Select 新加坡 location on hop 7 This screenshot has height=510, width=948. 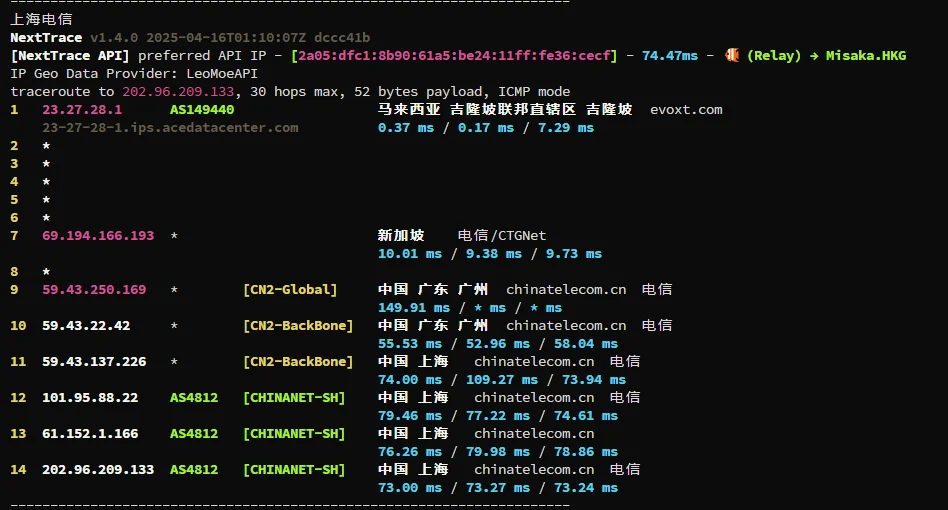tap(401, 236)
